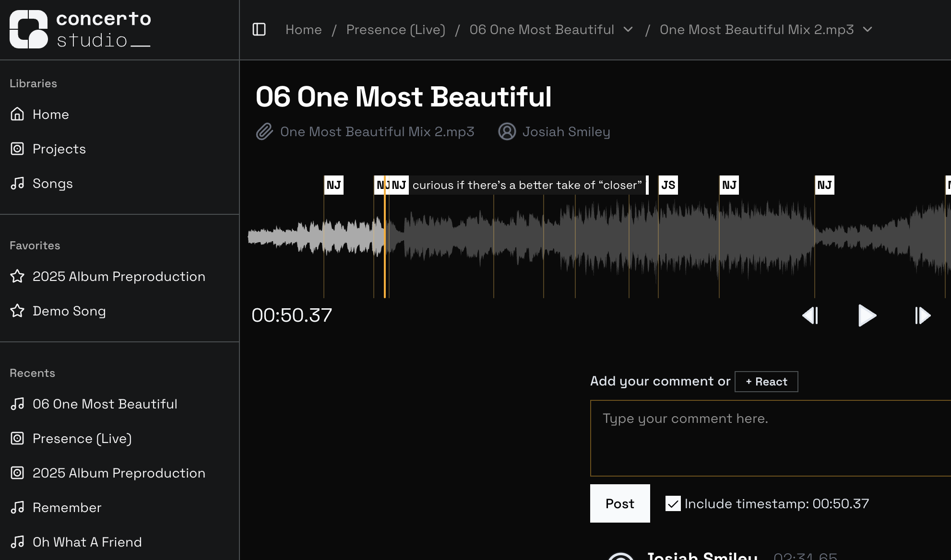Uncheck Include timestamp checkbox
951x560 pixels.
pyautogui.click(x=673, y=503)
